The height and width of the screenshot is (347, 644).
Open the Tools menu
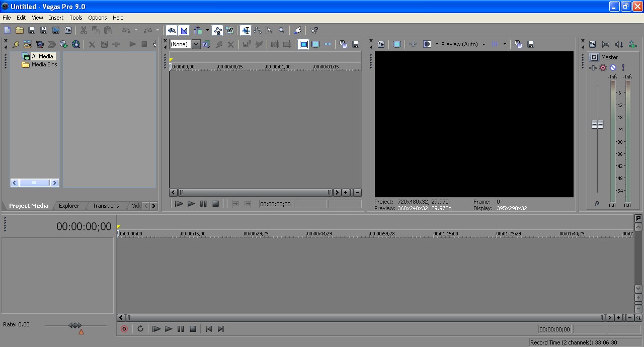(x=76, y=18)
